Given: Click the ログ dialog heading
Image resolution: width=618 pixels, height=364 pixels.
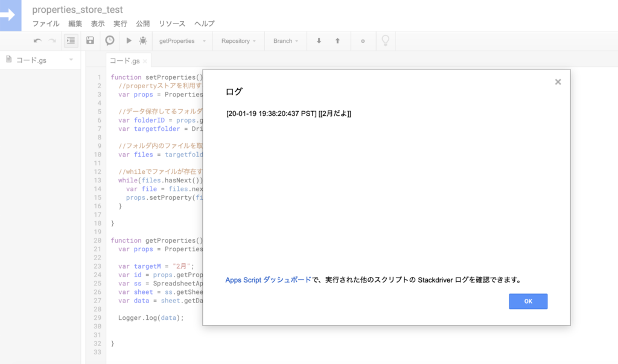Looking at the screenshot, I should pos(234,92).
